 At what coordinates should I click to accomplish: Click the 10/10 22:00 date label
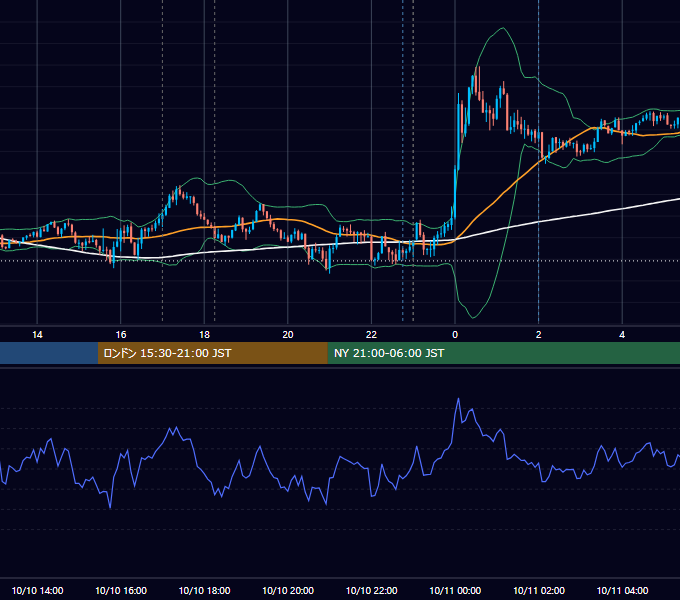[372, 590]
